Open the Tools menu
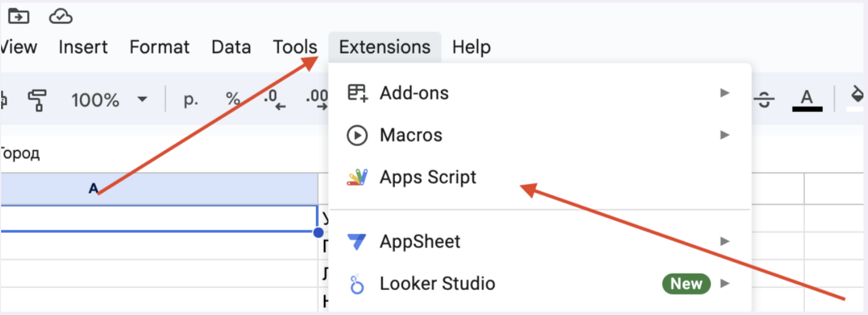Image resolution: width=868 pixels, height=315 pixels. 295,47
